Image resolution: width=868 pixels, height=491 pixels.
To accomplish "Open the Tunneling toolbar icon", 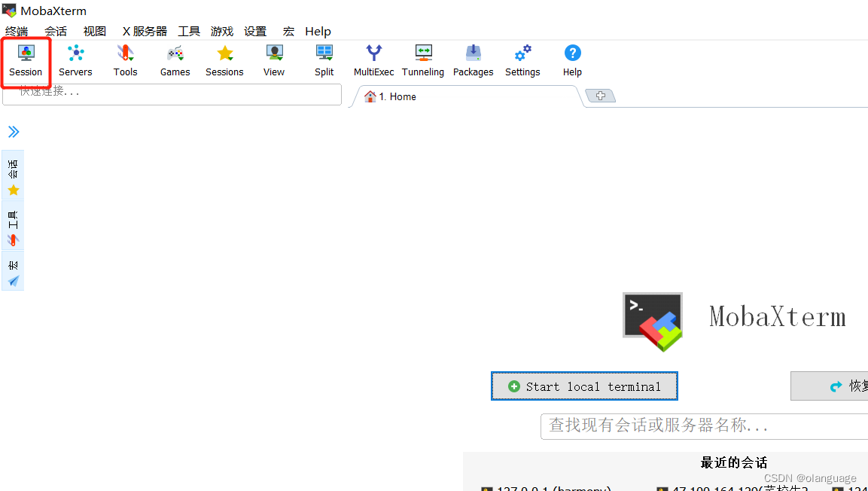I will pyautogui.click(x=423, y=62).
